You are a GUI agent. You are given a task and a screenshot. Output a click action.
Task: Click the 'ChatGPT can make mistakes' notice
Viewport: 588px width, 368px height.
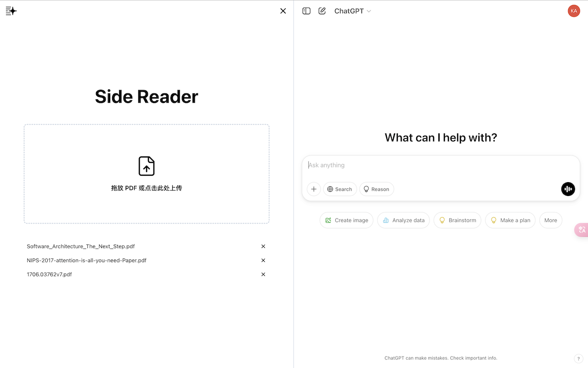point(441,358)
